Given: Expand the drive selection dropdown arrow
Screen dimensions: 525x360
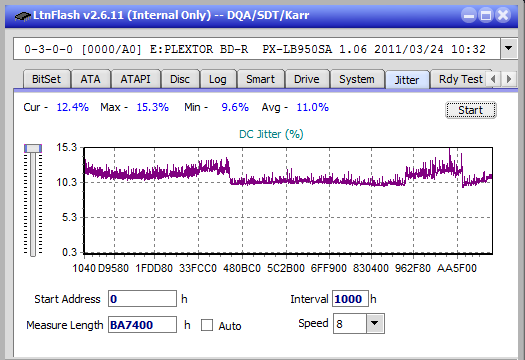Looking at the screenshot, I should (x=508, y=49).
